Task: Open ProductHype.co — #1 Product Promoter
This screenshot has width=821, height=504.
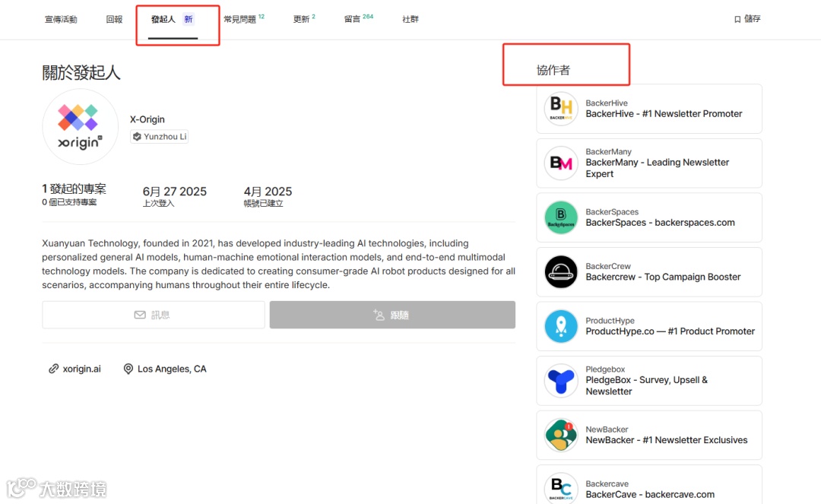Action: (x=670, y=331)
